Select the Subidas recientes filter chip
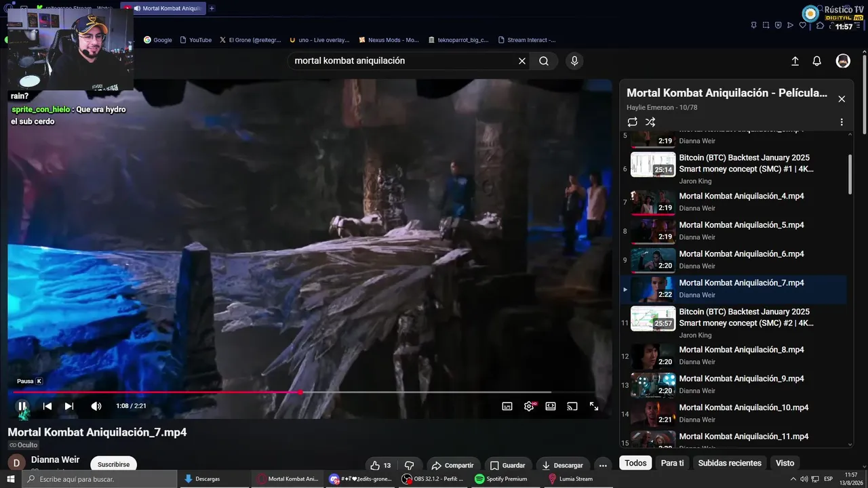Image resolution: width=868 pixels, height=488 pixels. pyautogui.click(x=730, y=463)
